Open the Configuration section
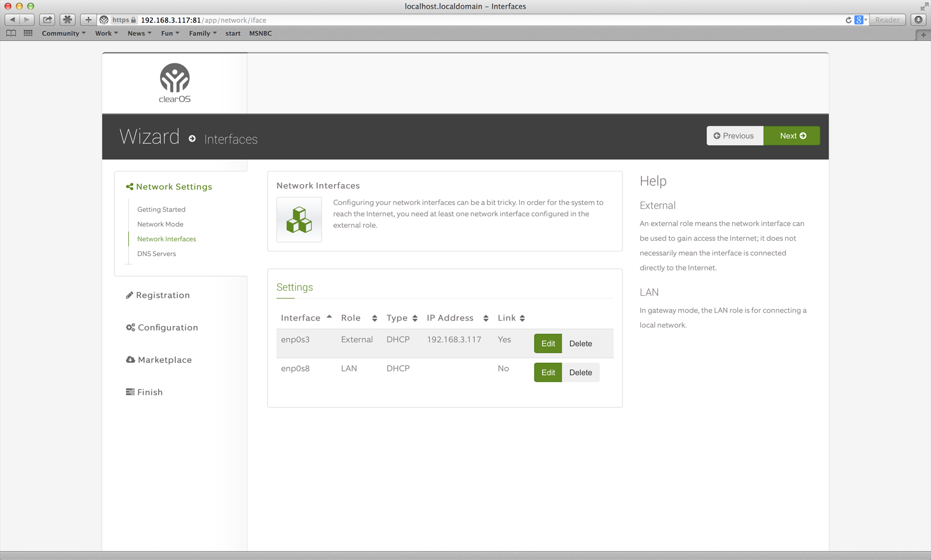This screenshot has height=560, width=931. (162, 328)
